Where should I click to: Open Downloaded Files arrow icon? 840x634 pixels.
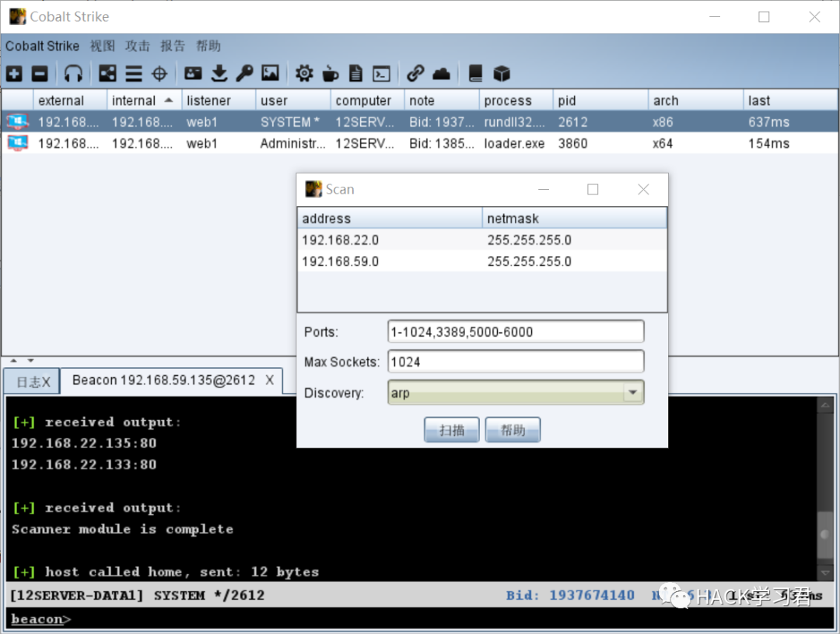pos(219,73)
